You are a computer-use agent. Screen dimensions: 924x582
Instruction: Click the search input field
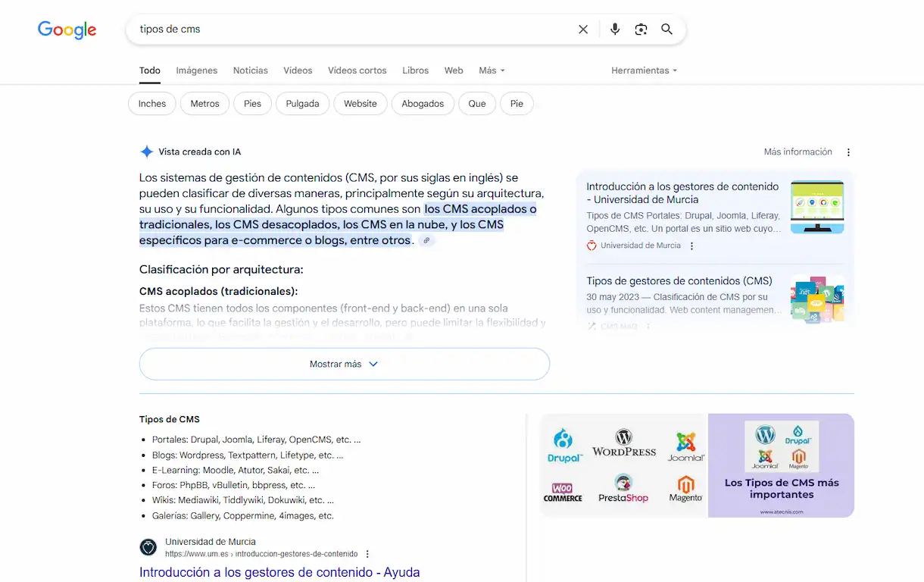pyautogui.click(x=348, y=30)
